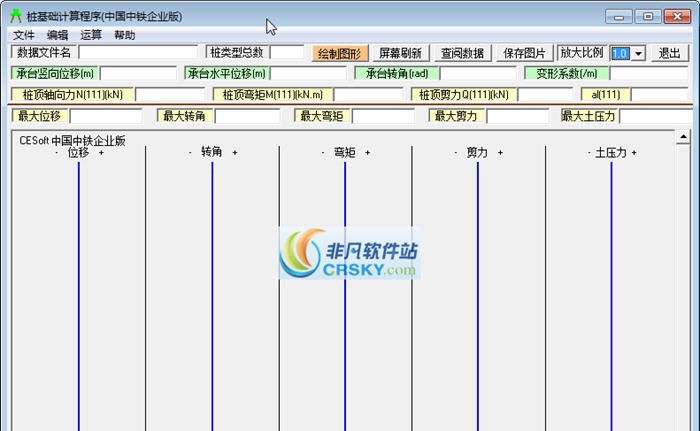Click the 放大比例 label
Screen dimensions: 700x431
coord(582,53)
